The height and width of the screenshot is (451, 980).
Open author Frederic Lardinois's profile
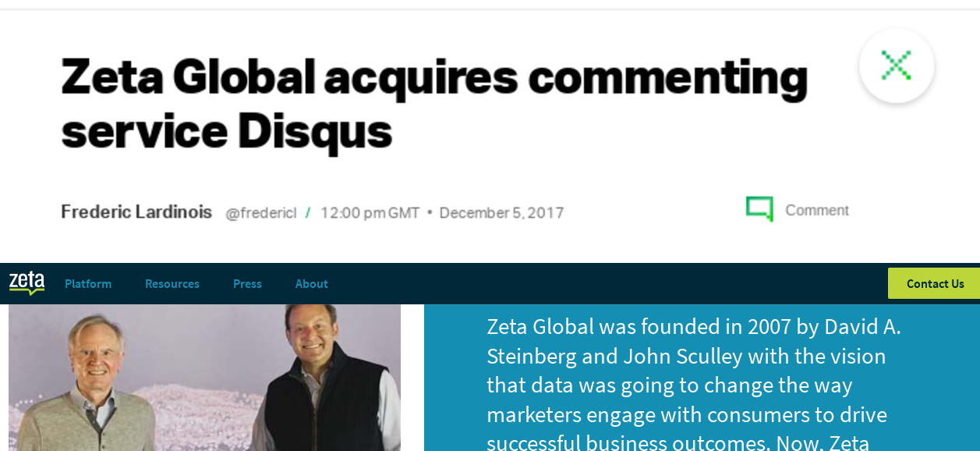point(136,212)
